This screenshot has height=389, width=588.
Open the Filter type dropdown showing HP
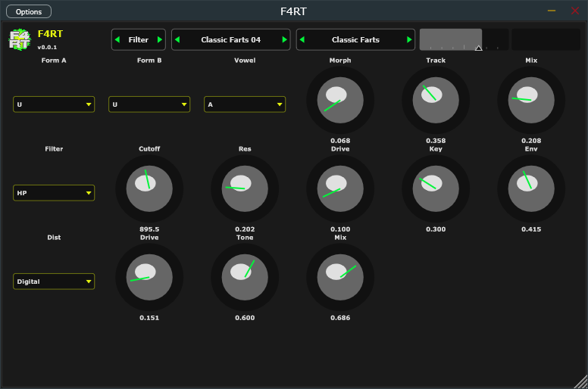(54, 193)
